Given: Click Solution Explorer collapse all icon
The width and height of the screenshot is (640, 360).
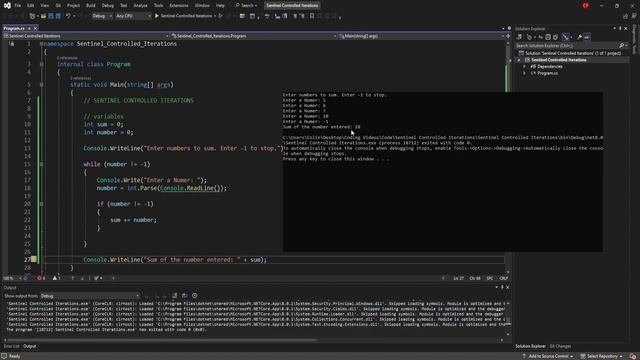Looking at the screenshot, I should coord(548,37).
